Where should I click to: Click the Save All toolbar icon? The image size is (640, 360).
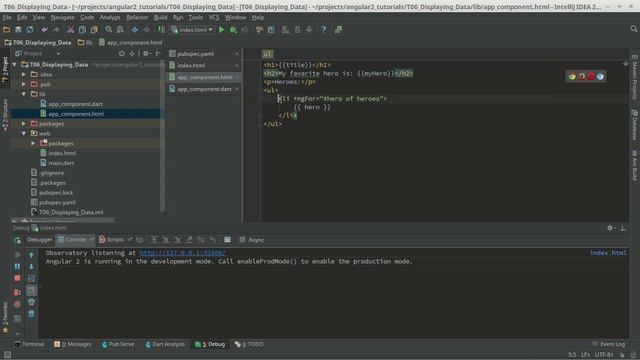point(18,30)
